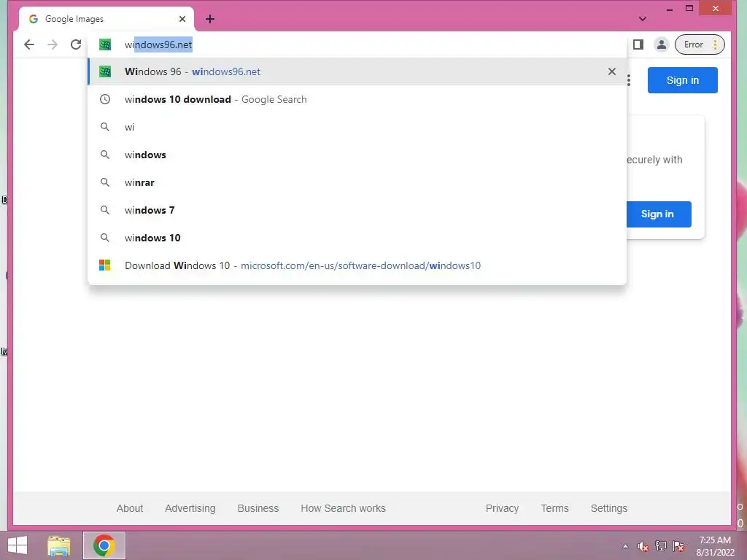Open the Advertising link
This screenshot has width=747, height=560.
pos(190,508)
